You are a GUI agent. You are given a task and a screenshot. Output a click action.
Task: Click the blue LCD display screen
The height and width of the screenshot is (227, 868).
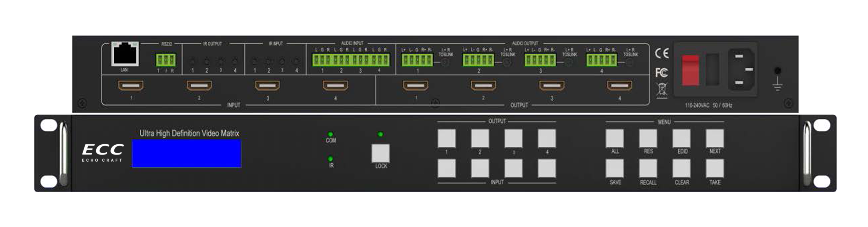(x=186, y=154)
